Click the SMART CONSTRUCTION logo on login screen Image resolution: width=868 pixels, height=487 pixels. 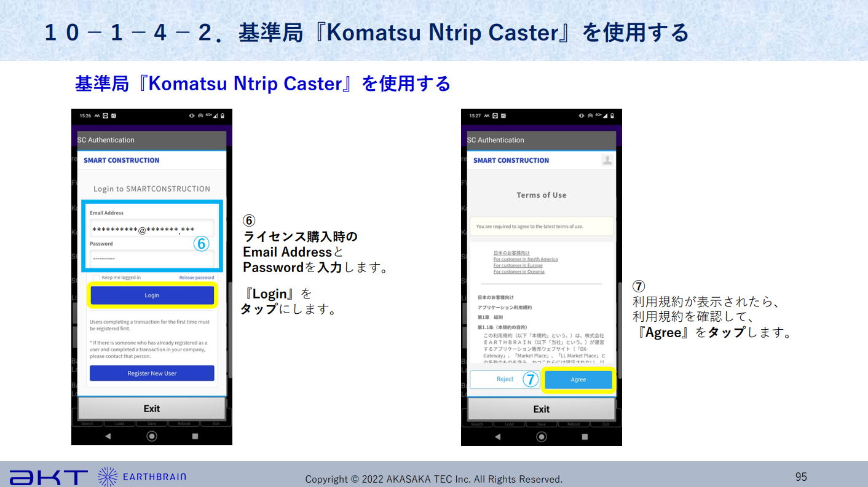click(x=121, y=160)
